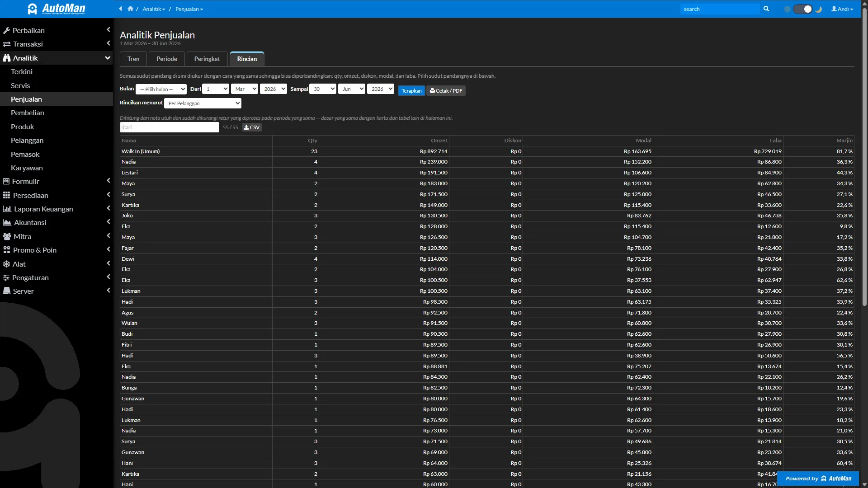Open the Sampai day dropdown showing 30
Screen dimensions: 868x488
pos(323,89)
